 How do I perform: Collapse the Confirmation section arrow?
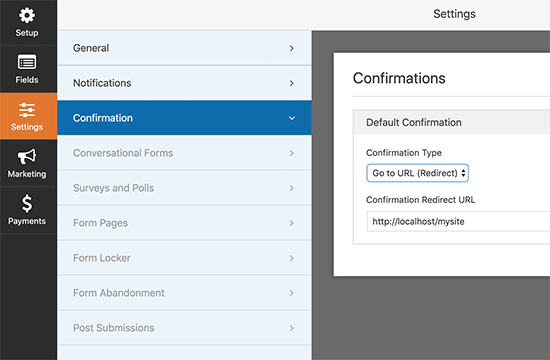(291, 118)
